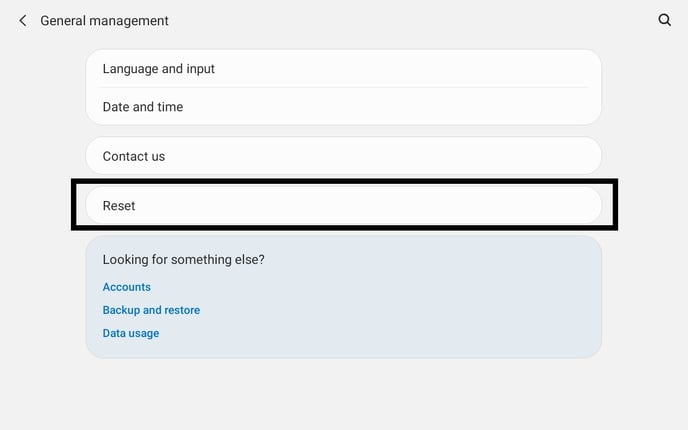Click the blue Backup and restore text

tap(151, 310)
